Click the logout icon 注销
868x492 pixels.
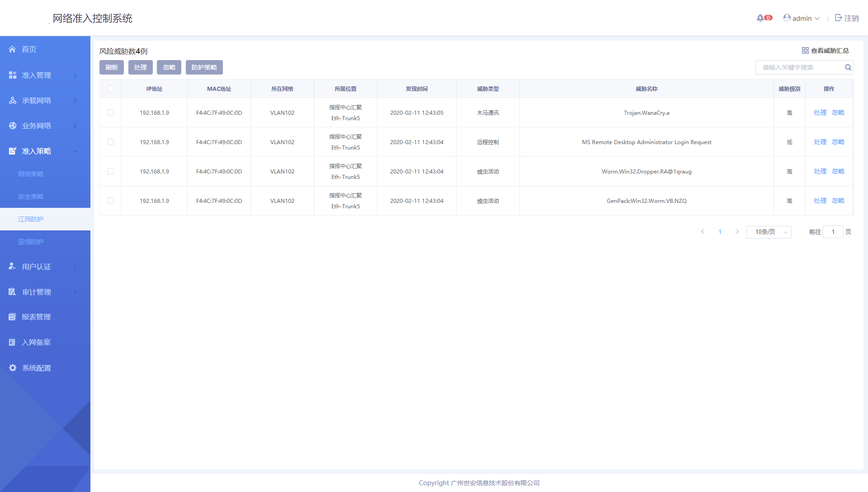click(839, 18)
